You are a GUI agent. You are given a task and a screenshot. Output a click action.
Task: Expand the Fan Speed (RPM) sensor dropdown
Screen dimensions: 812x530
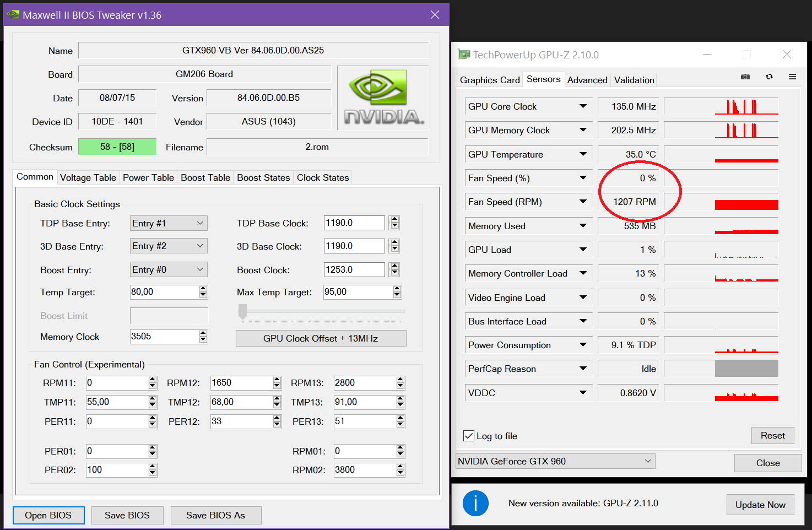pos(583,202)
